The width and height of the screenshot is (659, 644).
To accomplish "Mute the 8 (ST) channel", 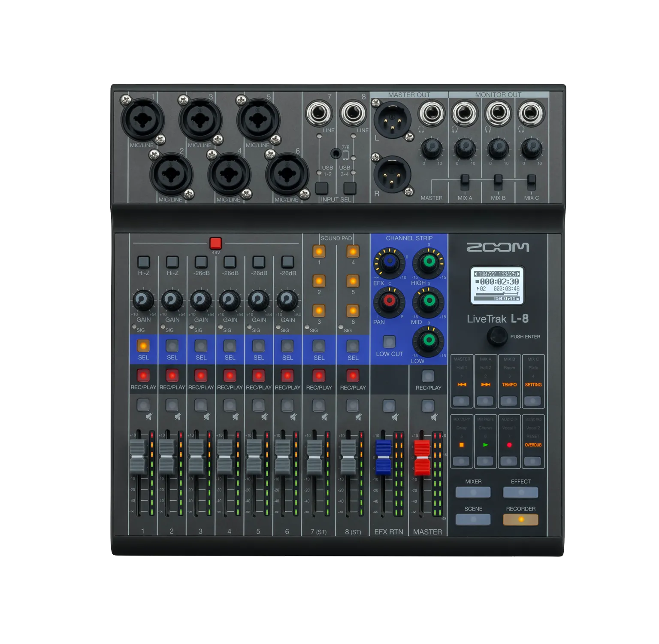I will click(x=353, y=405).
